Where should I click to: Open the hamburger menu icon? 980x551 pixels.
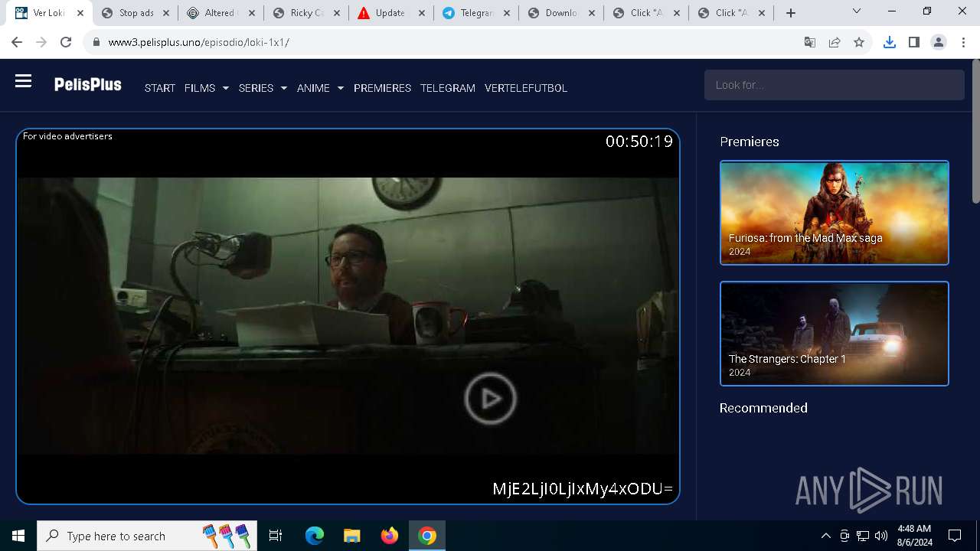[x=23, y=81]
